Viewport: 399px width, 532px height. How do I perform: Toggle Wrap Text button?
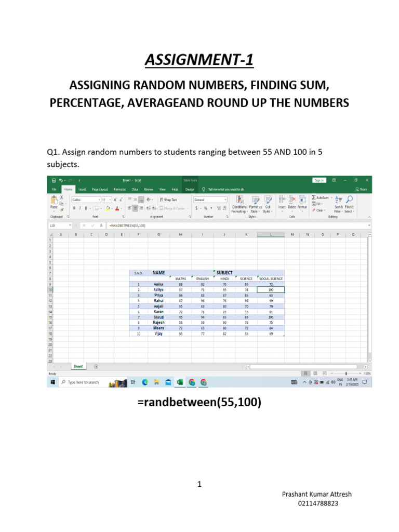click(x=168, y=200)
